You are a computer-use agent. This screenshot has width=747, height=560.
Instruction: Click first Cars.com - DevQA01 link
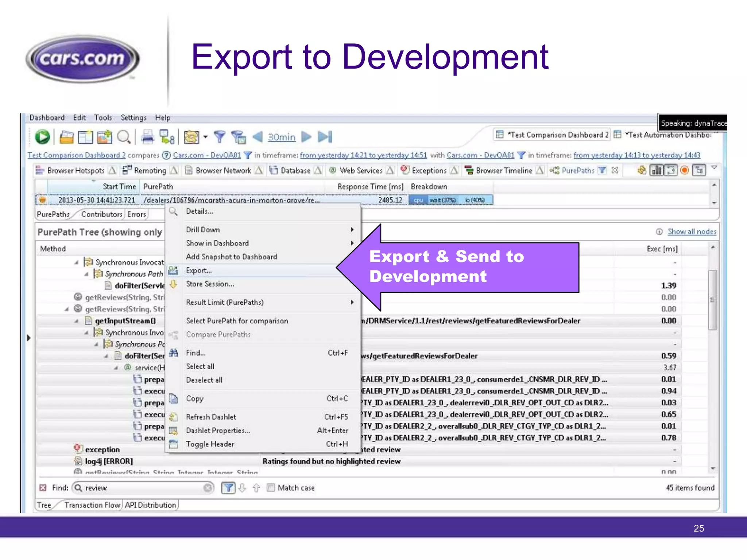click(x=207, y=155)
